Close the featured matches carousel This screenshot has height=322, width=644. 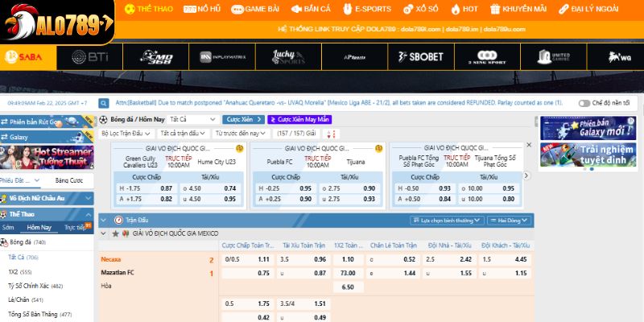[x=529, y=145]
